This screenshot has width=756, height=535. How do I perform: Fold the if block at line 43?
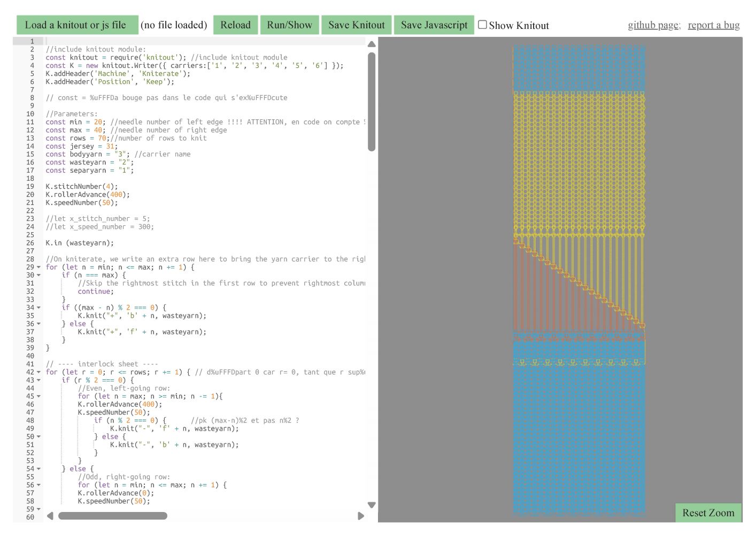pyautogui.click(x=39, y=380)
